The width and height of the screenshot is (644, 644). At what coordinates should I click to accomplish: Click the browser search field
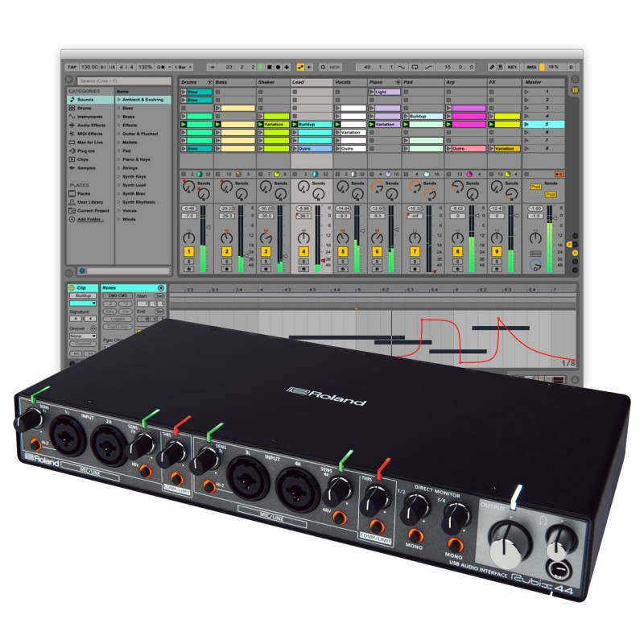pyautogui.click(x=124, y=81)
